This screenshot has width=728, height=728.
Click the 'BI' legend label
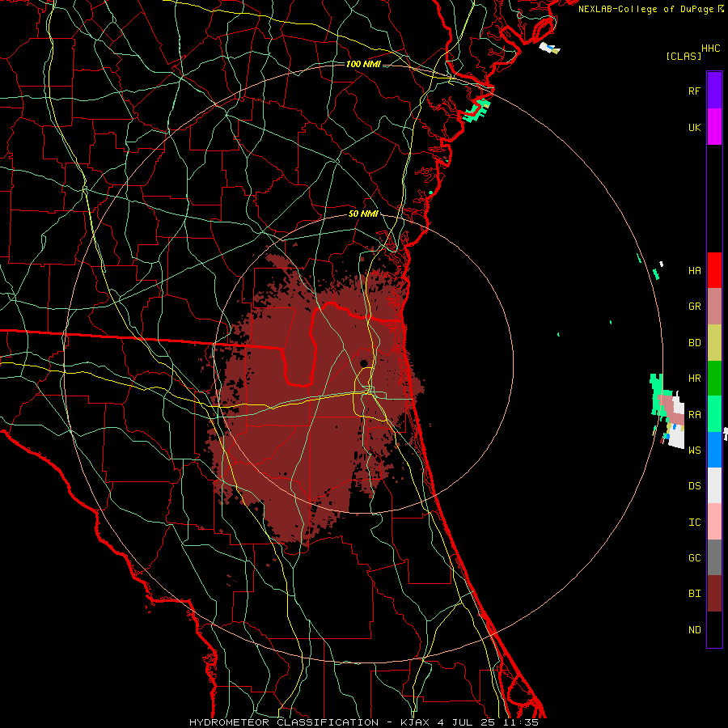click(x=694, y=594)
